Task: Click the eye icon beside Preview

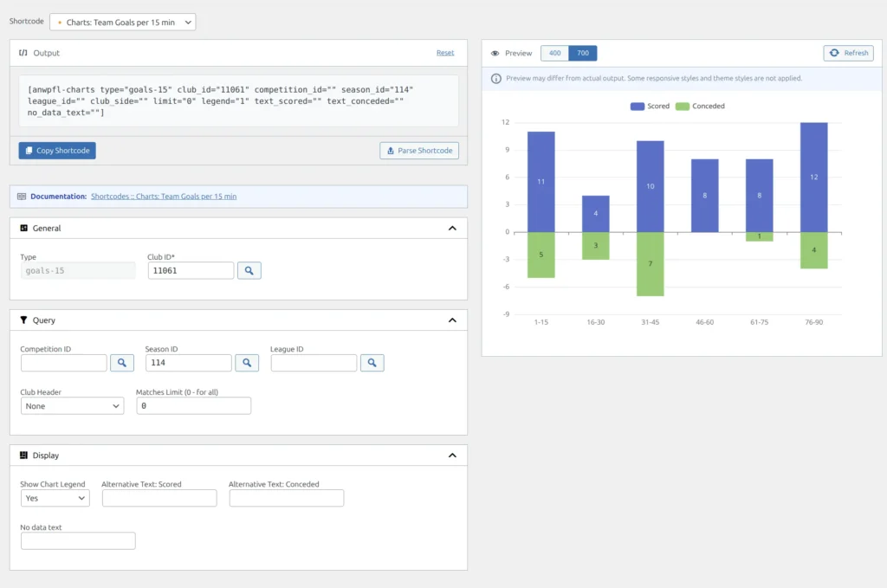Action: point(495,53)
